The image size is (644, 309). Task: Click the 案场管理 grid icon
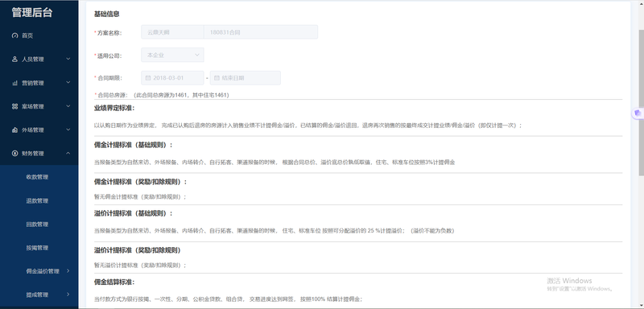[15, 106]
